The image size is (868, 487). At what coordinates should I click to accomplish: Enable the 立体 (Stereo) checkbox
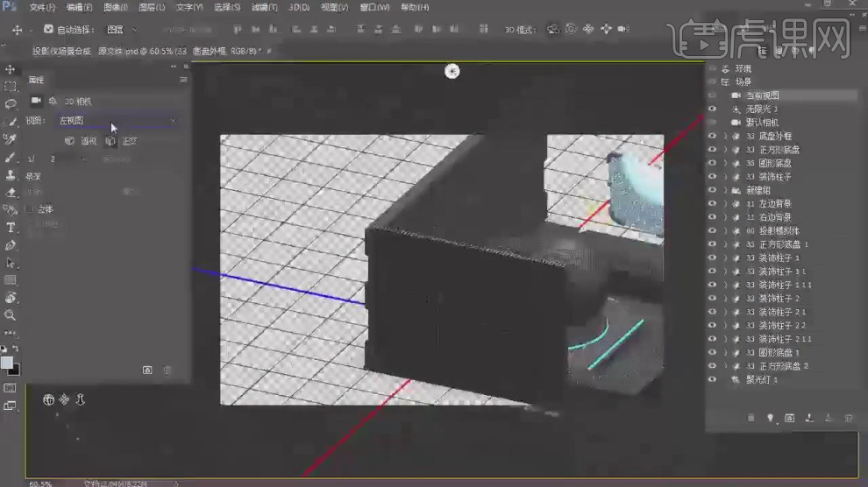click(31, 209)
